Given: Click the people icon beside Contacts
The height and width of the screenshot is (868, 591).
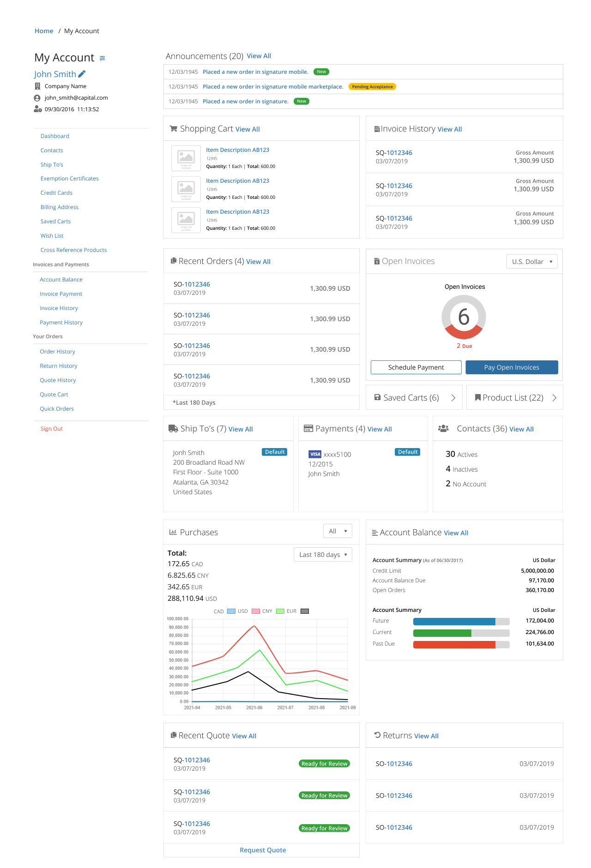Looking at the screenshot, I should (x=443, y=429).
